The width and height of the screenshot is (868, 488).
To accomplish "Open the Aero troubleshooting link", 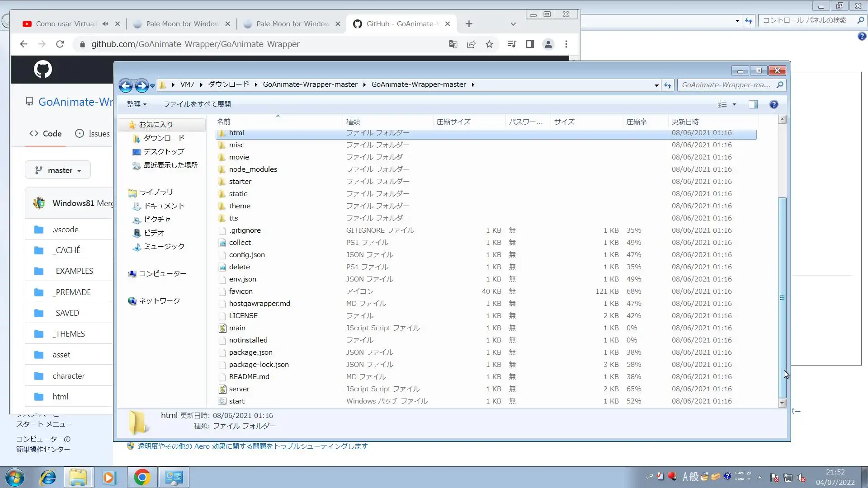I will point(252,446).
